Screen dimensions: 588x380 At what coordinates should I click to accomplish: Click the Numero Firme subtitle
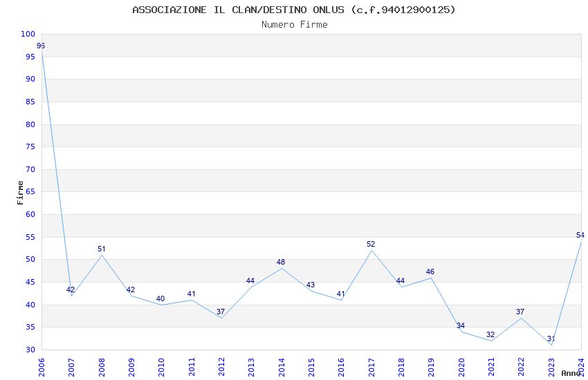(295, 25)
